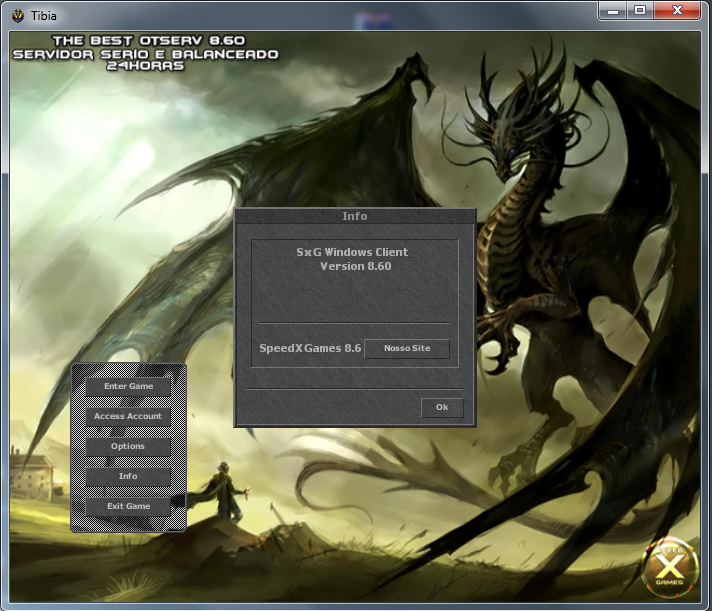
Task: Click the Enter Game button
Action: click(128, 386)
